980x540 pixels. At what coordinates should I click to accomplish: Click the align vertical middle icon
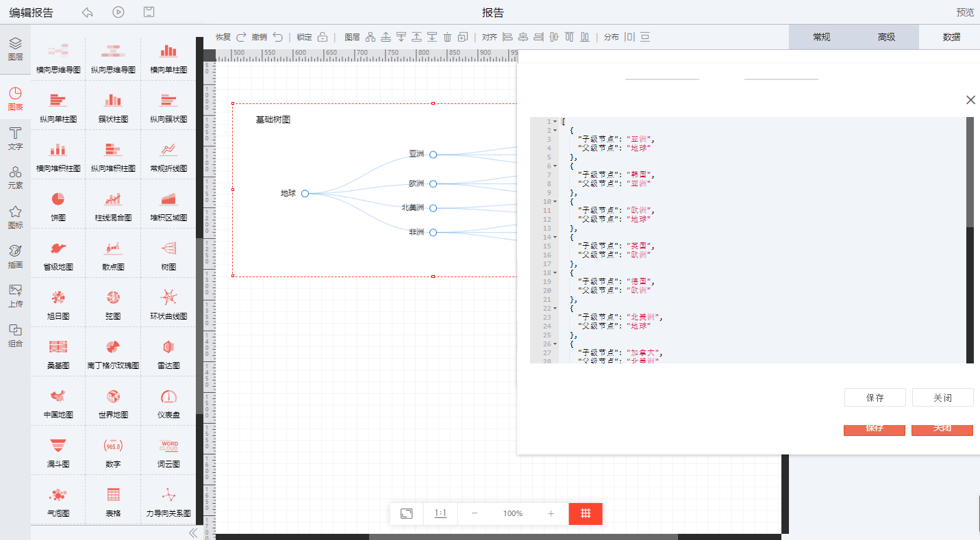point(554,37)
